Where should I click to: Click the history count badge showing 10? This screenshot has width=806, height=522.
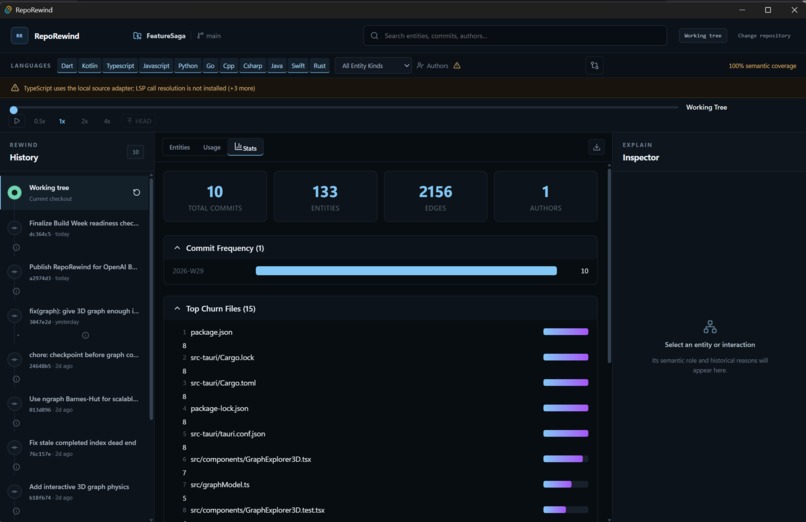[x=135, y=152]
